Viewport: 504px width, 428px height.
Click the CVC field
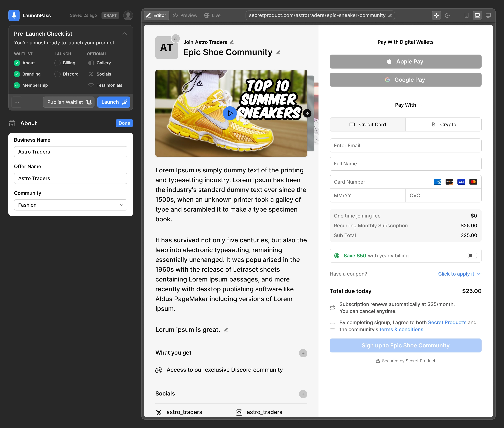[443, 196]
